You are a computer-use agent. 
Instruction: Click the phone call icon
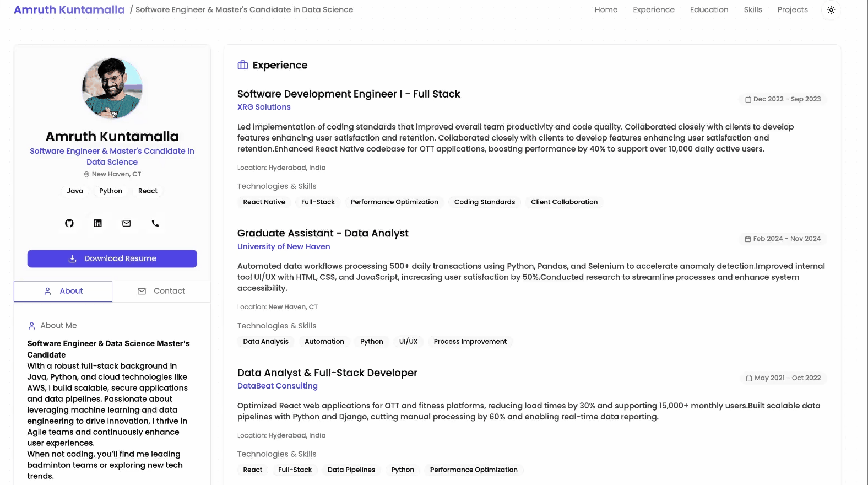coord(155,223)
